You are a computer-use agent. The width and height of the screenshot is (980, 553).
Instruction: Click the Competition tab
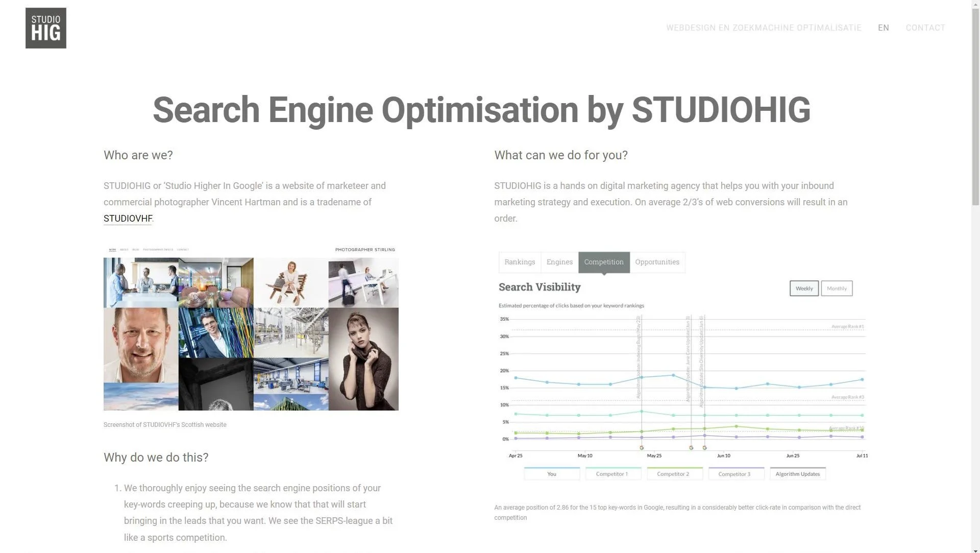(603, 262)
